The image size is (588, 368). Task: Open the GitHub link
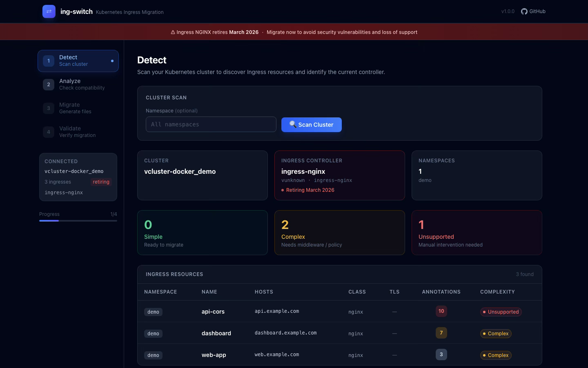533,11
